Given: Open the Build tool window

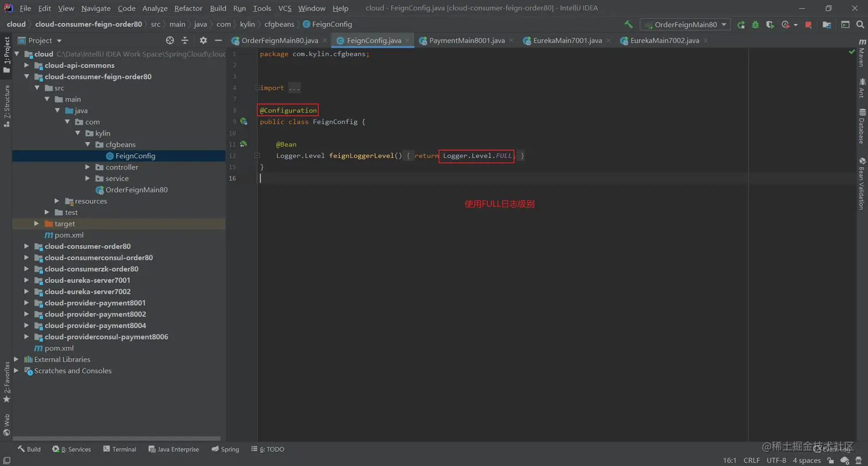Looking at the screenshot, I should coord(29,449).
